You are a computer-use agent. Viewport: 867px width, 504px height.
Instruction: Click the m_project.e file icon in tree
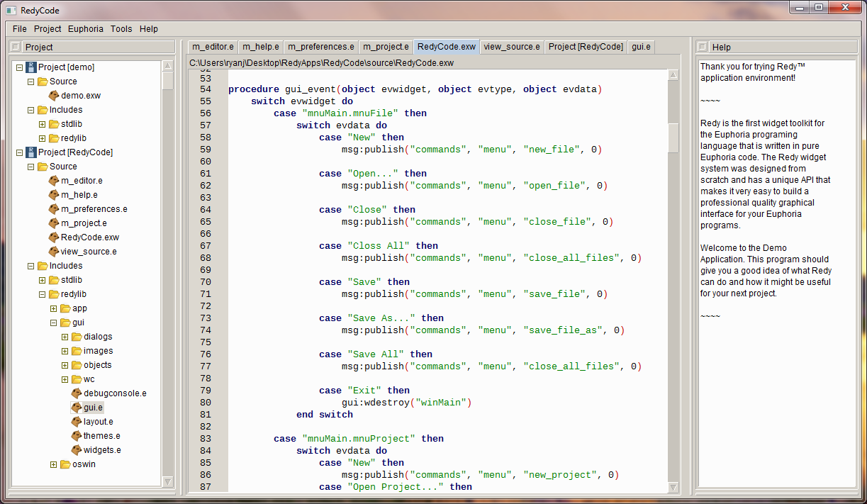point(54,223)
